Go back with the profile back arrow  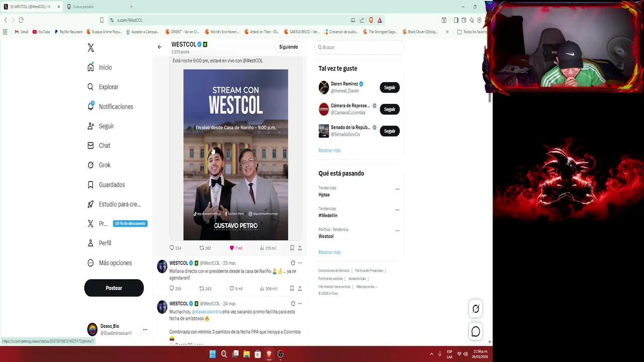[x=159, y=47]
